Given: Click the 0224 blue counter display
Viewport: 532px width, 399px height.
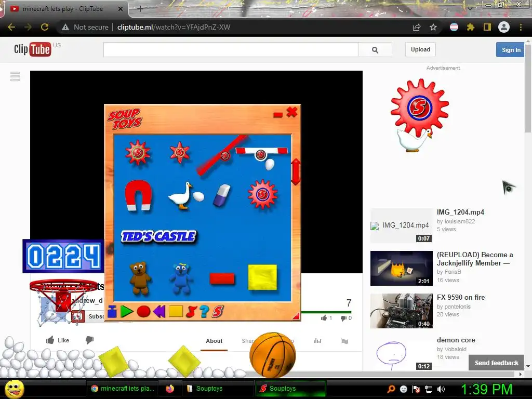Looking at the screenshot, I should 63,256.
